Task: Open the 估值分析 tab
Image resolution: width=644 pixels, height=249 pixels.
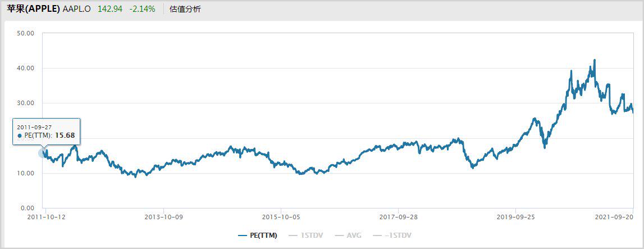Action: click(185, 9)
